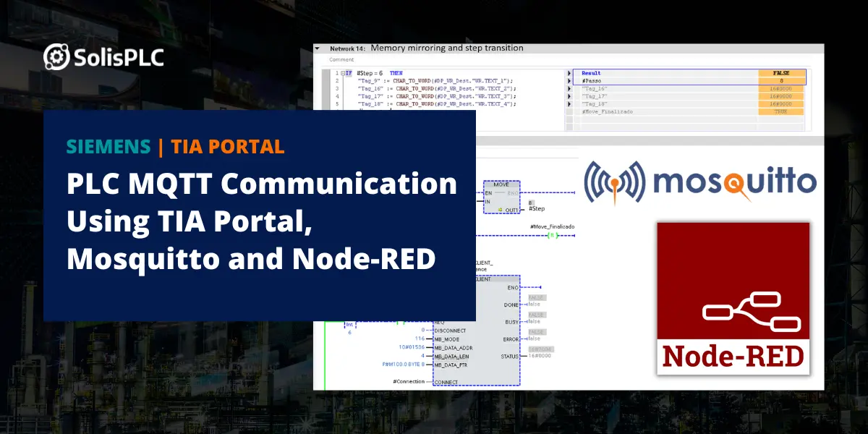Click the SolisPLC gear logo
868x434 pixels.
55,56
